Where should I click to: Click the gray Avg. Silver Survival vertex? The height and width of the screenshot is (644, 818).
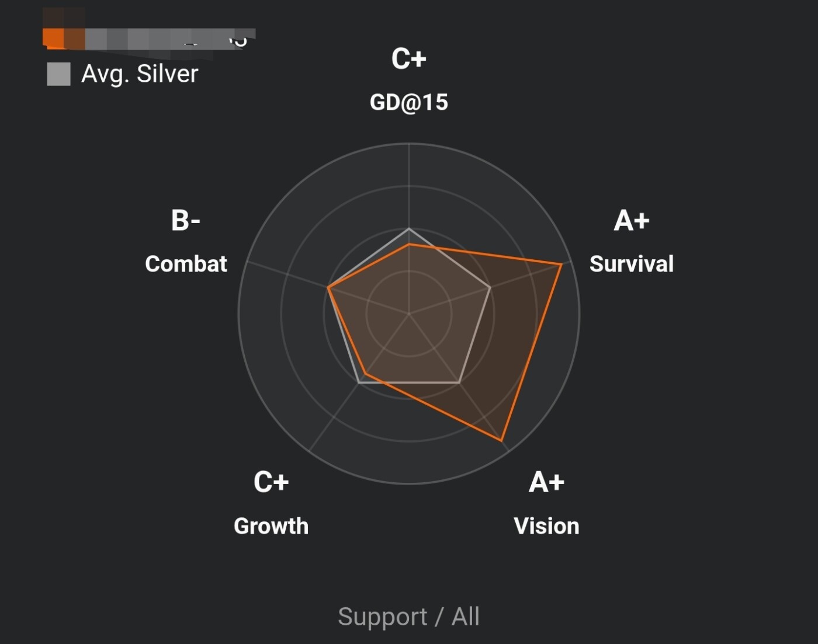pos(490,287)
